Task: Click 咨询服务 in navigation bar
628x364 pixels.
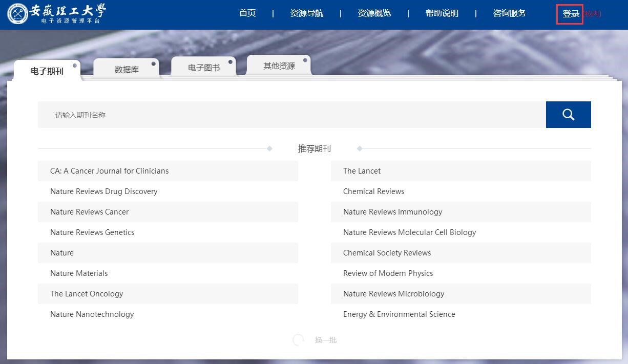Action: coord(510,13)
